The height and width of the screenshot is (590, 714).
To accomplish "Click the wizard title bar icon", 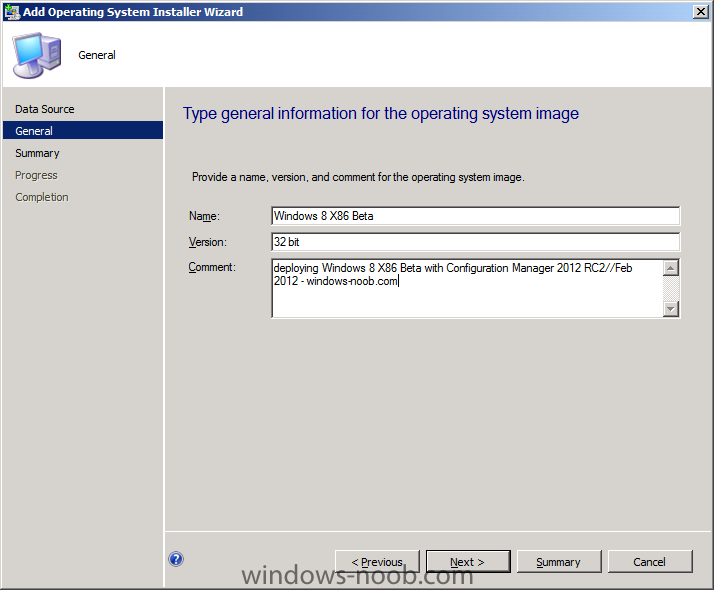I will point(12,12).
